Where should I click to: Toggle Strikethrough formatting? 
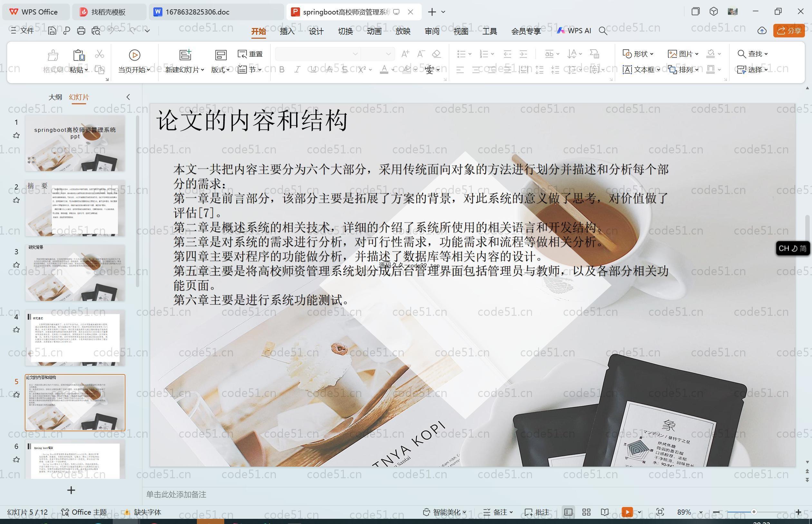[329, 70]
